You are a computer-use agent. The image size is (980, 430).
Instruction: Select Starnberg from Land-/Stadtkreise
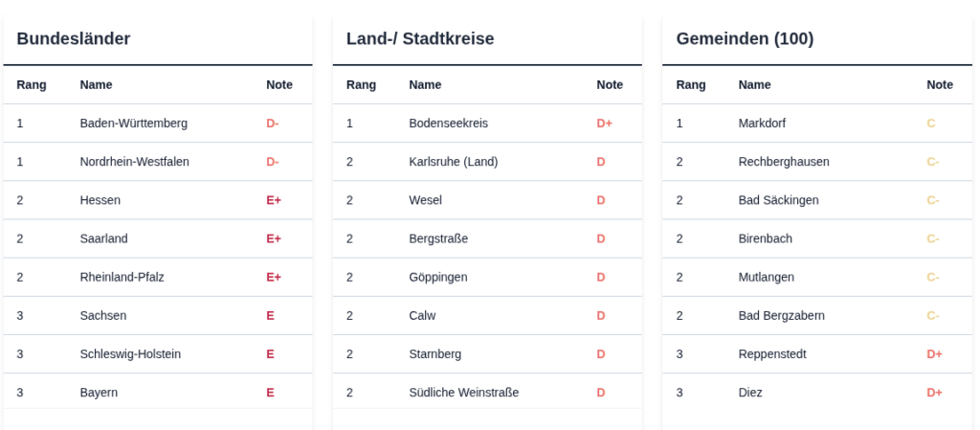pyautogui.click(x=434, y=353)
